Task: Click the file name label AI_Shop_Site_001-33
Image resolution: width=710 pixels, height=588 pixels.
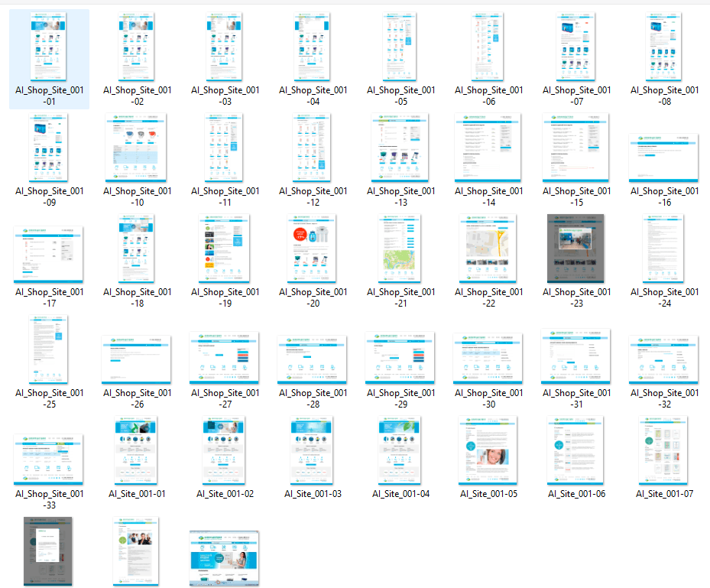Action: [50, 499]
